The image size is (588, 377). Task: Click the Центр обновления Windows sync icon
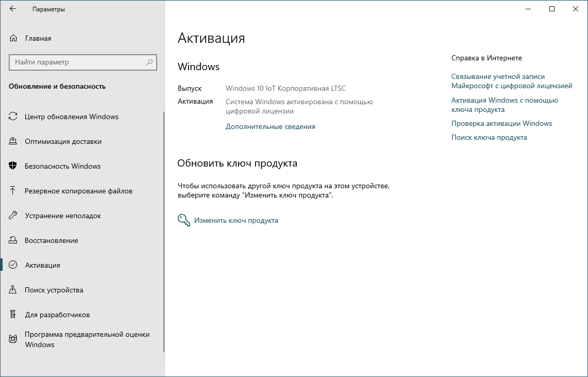[13, 116]
